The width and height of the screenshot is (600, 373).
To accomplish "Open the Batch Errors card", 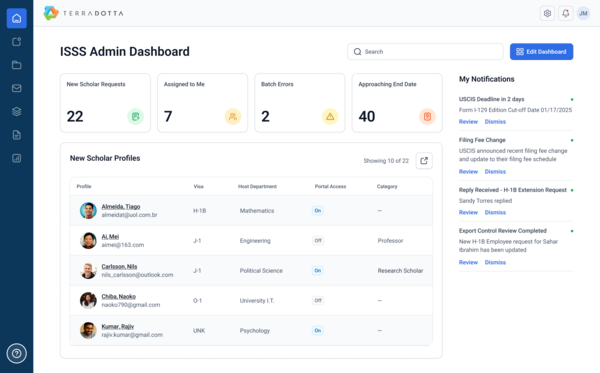I will coord(300,103).
